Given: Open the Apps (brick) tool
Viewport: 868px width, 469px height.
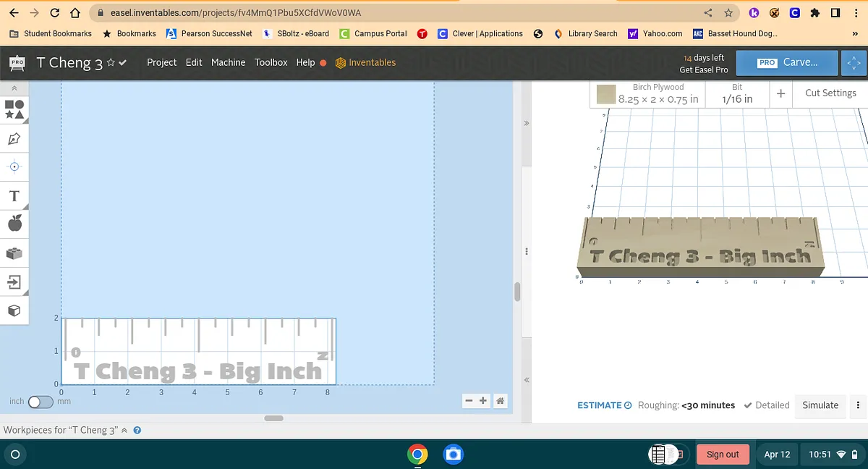Looking at the screenshot, I should pos(14,253).
